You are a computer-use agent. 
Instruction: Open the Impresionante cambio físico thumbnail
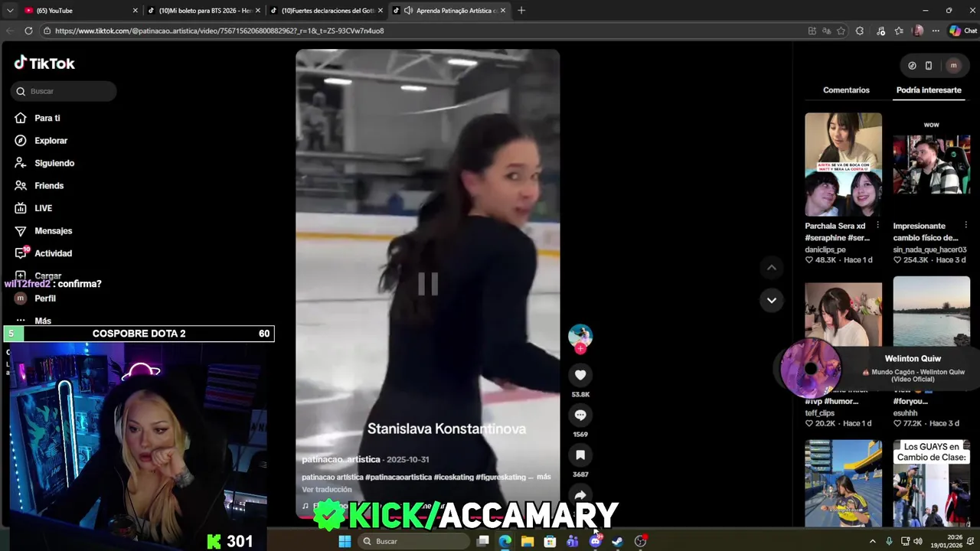click(931, 165)
